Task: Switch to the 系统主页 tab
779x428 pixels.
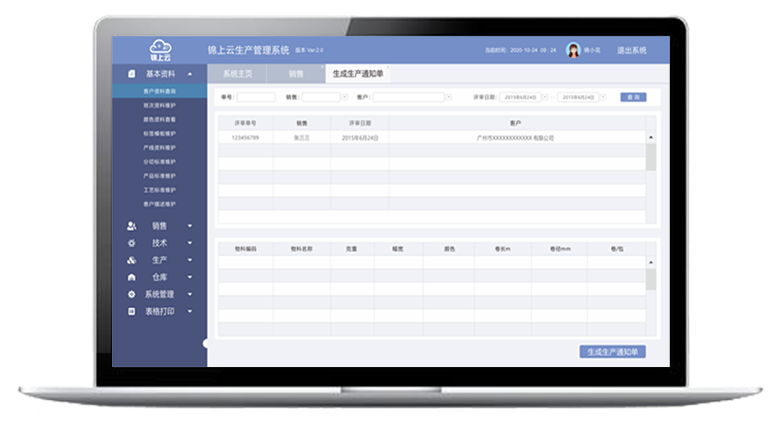Action: (x=237, y=74)
